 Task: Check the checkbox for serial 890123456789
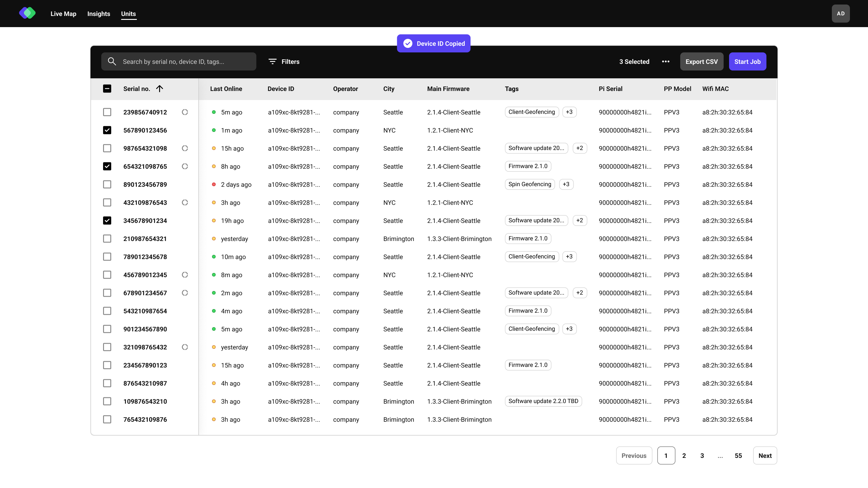(107, 184)
